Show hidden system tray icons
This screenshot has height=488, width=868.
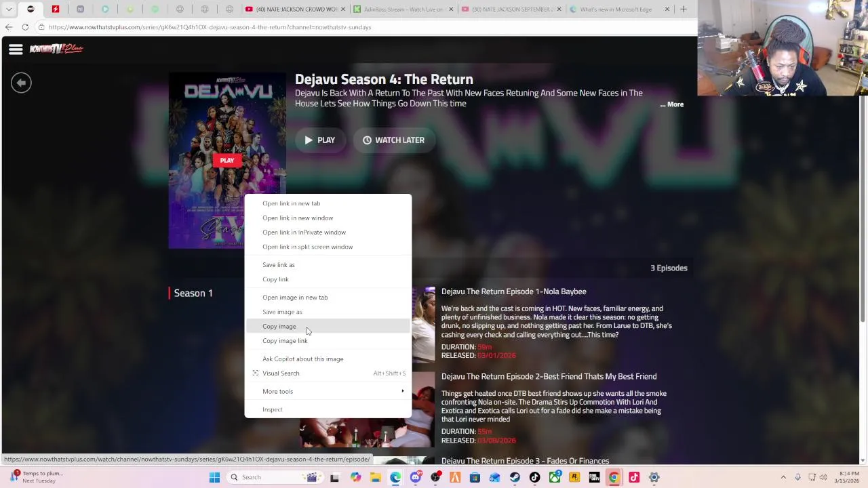783,477
